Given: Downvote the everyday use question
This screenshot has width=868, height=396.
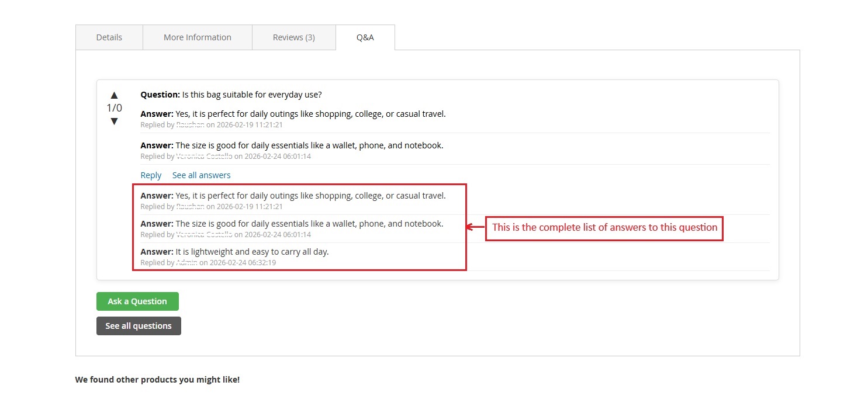Looking at the screenshot, I should 115,121.
